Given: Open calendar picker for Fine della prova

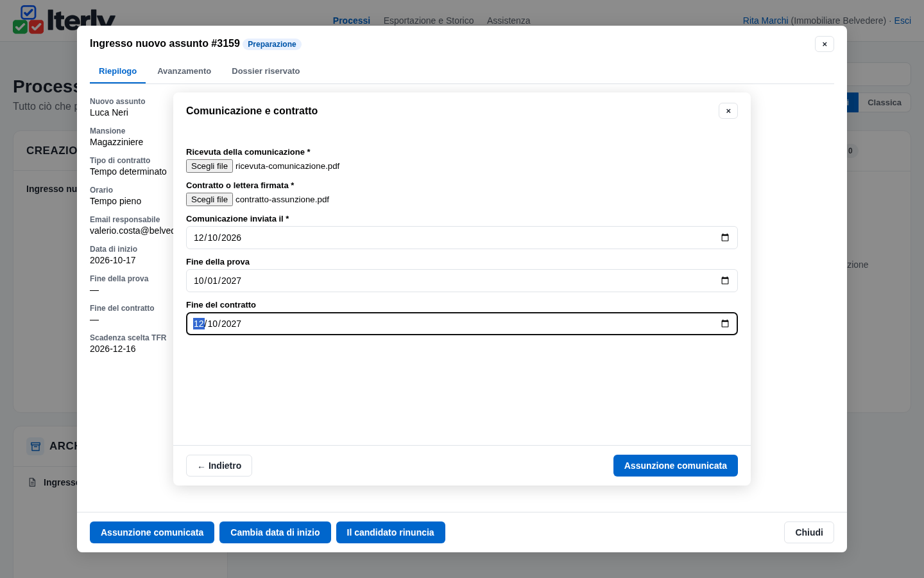Looking at the screenshot, I should [725, 281].
